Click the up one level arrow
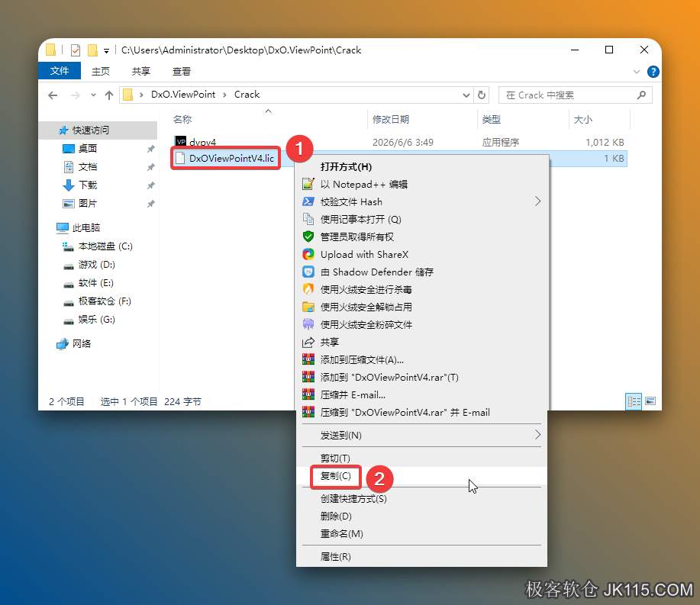 tap(109, 95)
